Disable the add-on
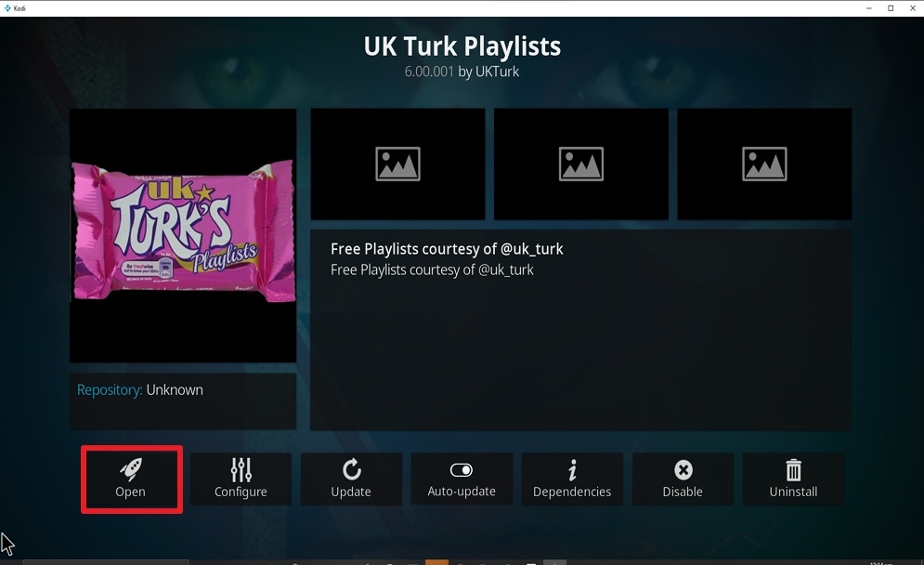 coord(683,479)
